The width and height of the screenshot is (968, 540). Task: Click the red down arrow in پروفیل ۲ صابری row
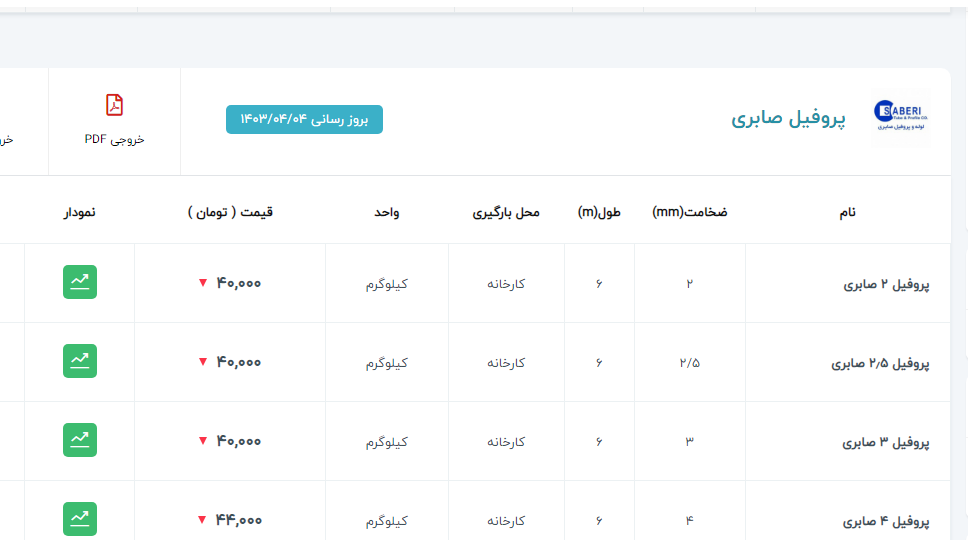click(203, 283)
